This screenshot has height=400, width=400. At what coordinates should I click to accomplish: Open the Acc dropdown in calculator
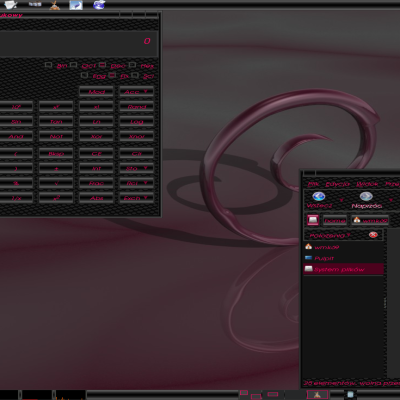(136, 92)
